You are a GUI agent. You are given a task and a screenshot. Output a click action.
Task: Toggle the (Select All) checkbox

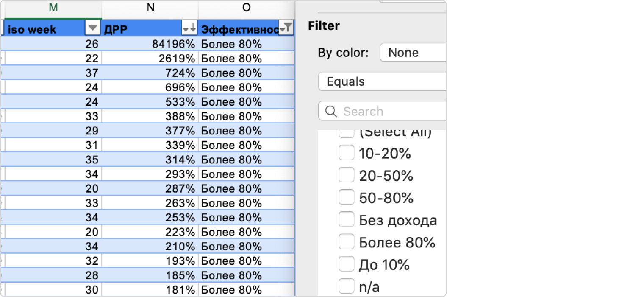pos(346,133)
